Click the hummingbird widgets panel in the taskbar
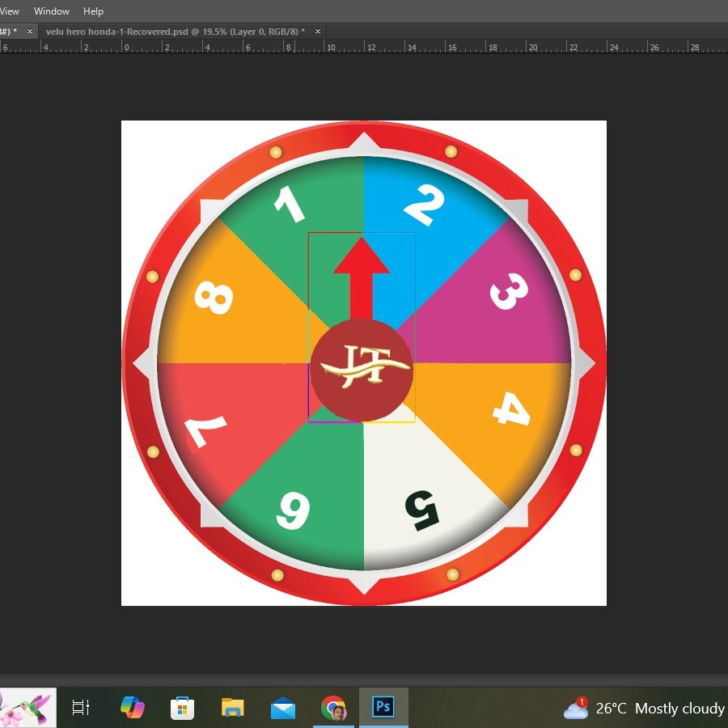This screenshot has height=728, width=728. 28,707
